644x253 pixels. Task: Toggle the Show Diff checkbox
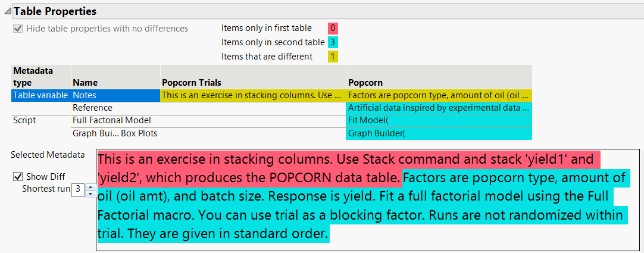coord(18,176)
